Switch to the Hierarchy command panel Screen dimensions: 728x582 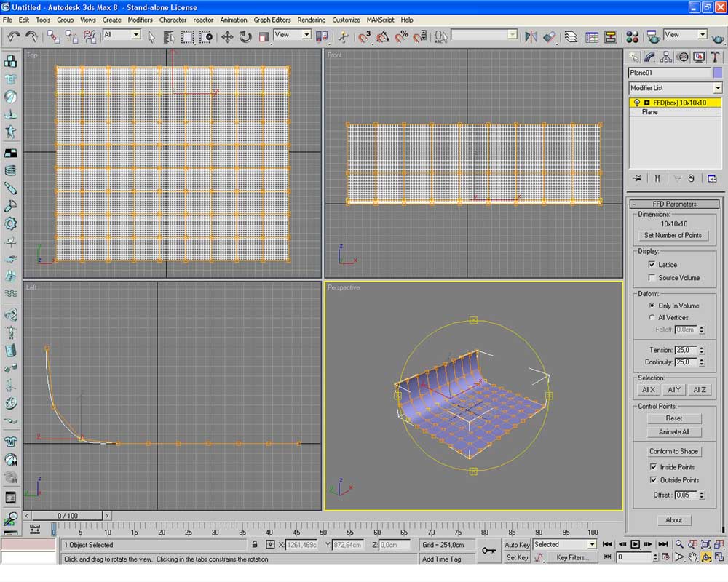point(666,57)
